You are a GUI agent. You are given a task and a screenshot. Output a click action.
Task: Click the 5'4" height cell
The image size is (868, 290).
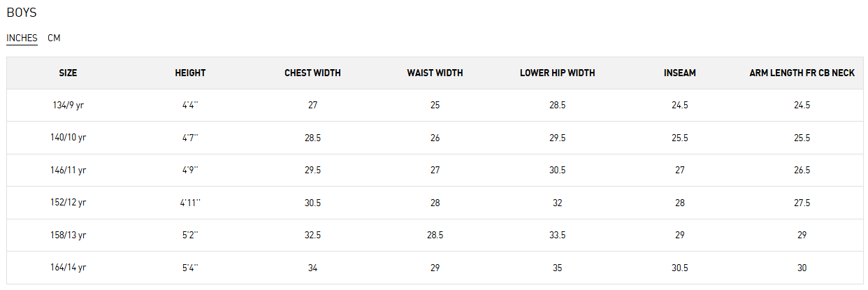point(190,268)
